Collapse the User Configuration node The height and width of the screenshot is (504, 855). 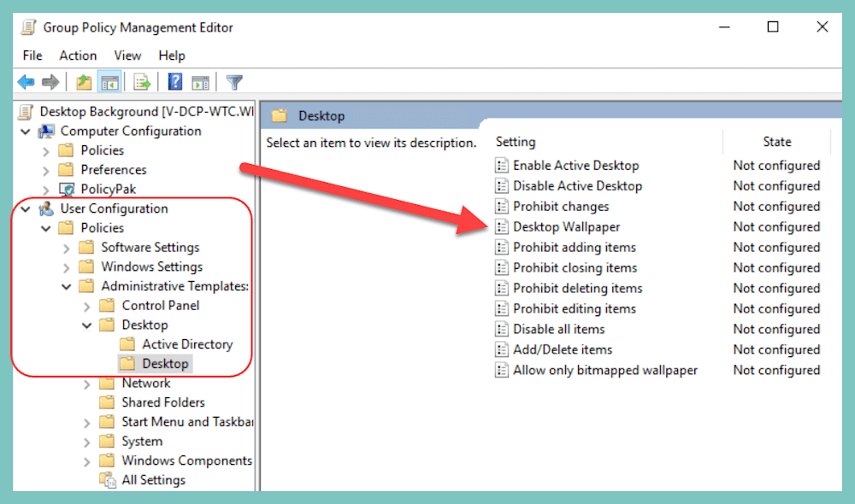pos(25,208)
